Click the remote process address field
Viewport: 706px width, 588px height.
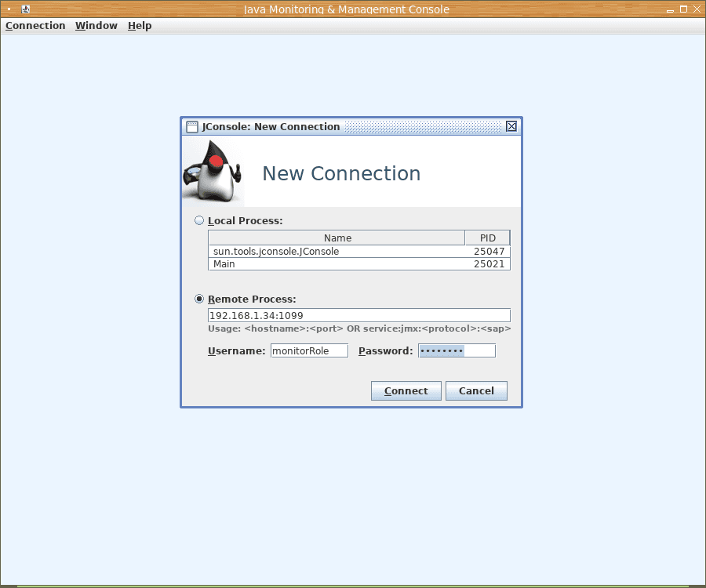(358, 315)
